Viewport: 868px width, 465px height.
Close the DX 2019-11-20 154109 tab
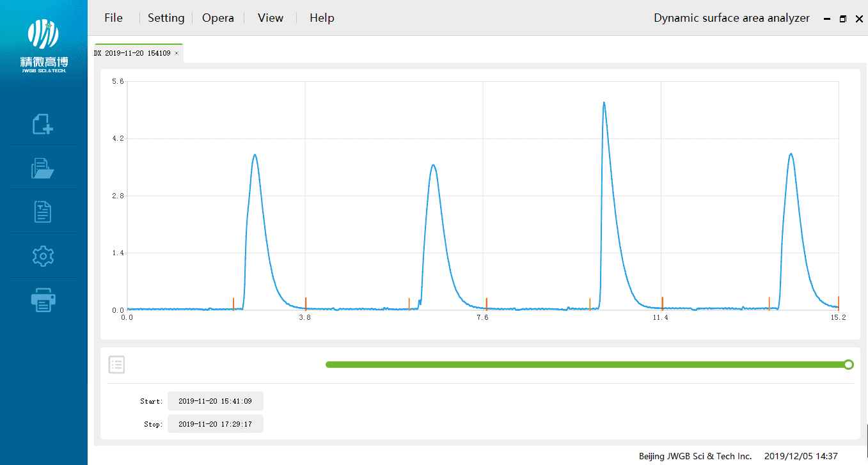click(x=177, y=54)
